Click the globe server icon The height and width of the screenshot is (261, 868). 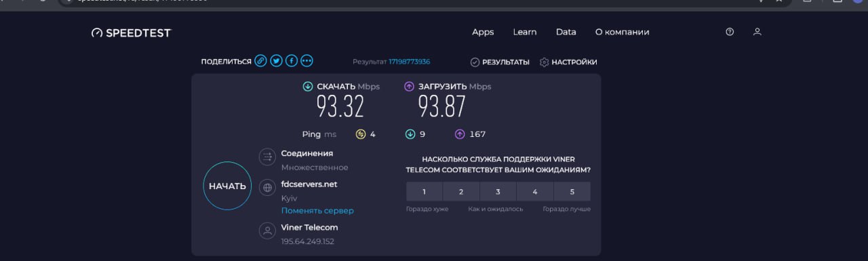(x=267, y=187)
